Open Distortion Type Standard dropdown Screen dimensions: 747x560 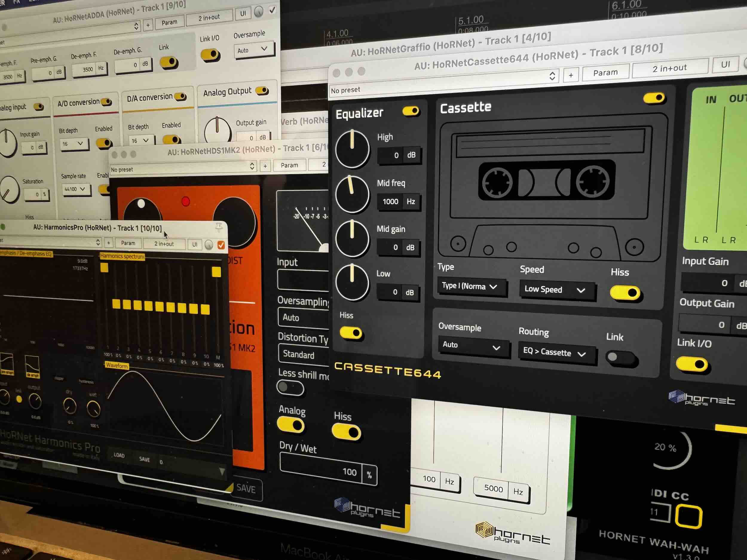coord(304,355)
